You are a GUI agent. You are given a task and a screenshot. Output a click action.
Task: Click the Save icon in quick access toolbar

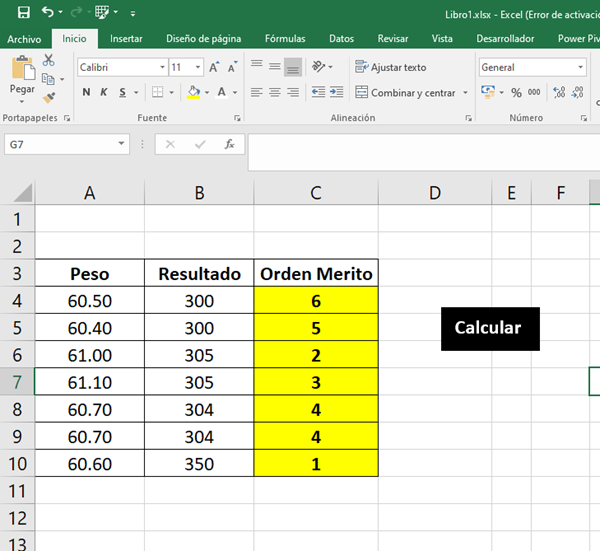(24, 13)
